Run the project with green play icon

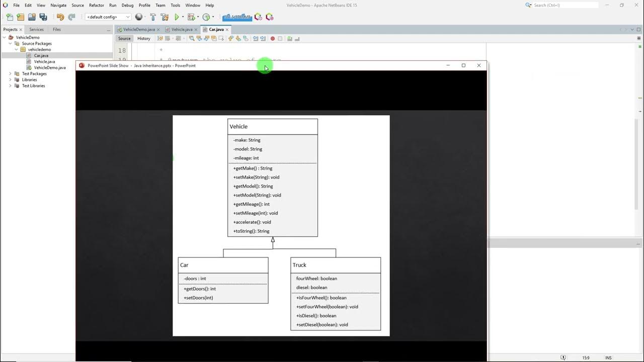[177, 17]
